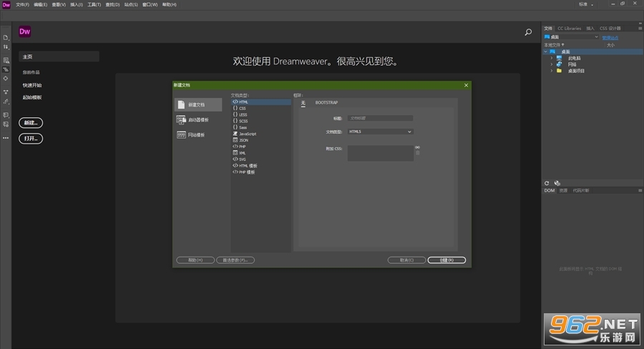Click the Inspect mode crosshair icon
Screen dimensions: 644x349
(6, 79)
